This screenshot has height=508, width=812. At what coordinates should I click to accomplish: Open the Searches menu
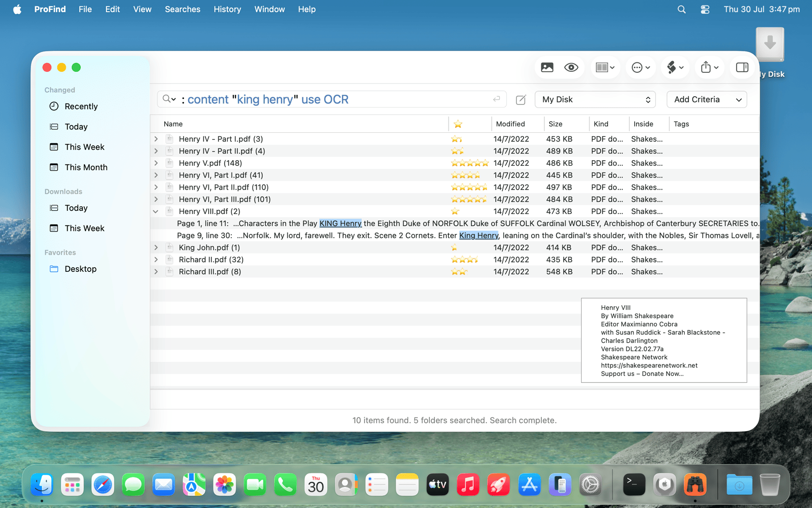(182, 9)
